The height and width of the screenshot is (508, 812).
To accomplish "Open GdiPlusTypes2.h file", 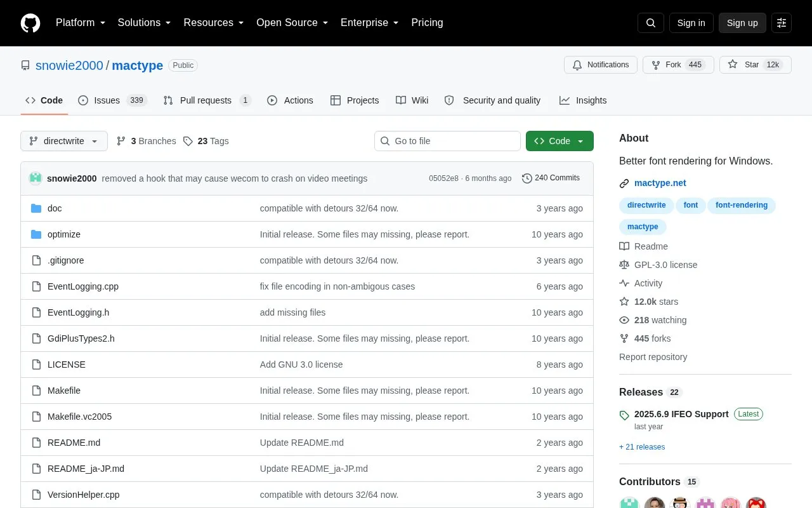I will coord(81,338).
